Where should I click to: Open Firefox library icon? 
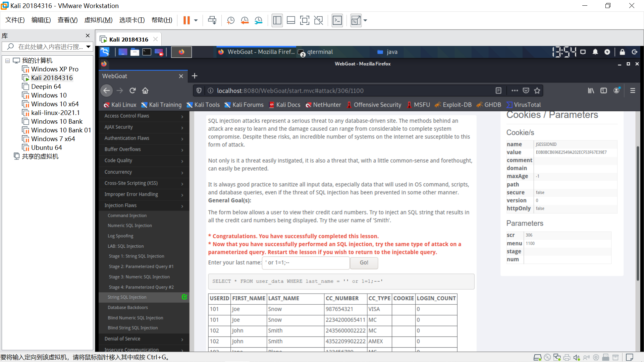(x=591, y=90)
